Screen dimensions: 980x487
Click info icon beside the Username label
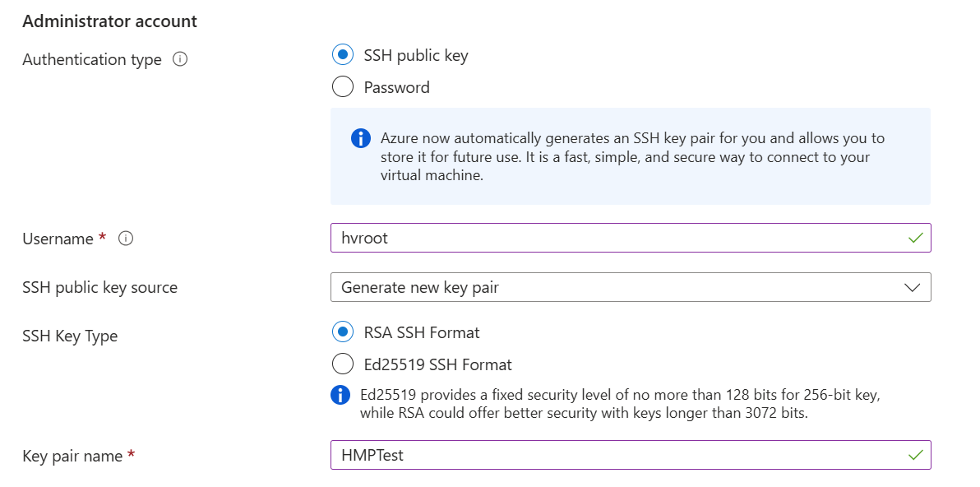(124, 239)
